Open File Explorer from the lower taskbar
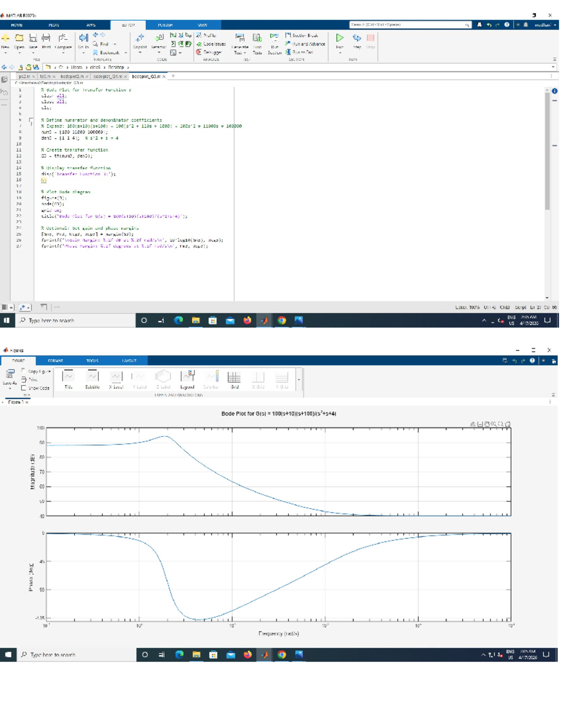The width and height of the screenshot is (563, 728). (196, 654)
